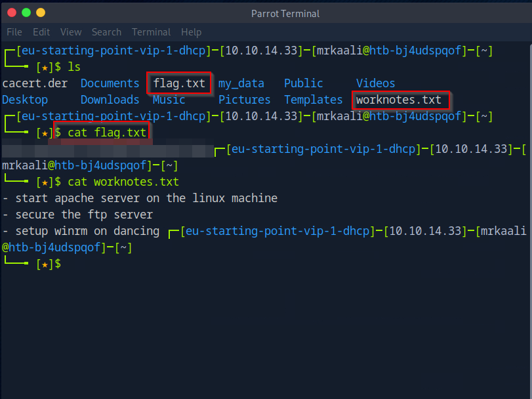Open the Edit menu
Image resolution: width=532 pixels, height=399 pixels.
coord(41,32)
